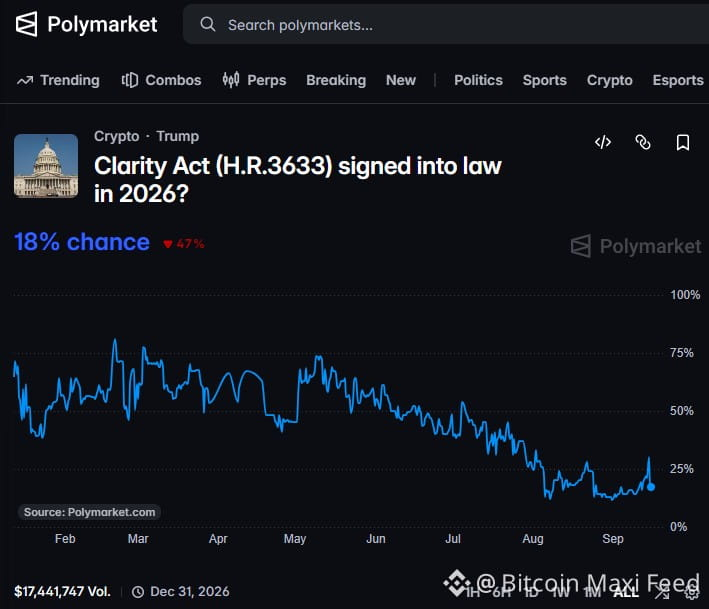Focus the Search polymarkets input field
The width and height of the screenshot is (709, 609).
click(x=445, y=24)
